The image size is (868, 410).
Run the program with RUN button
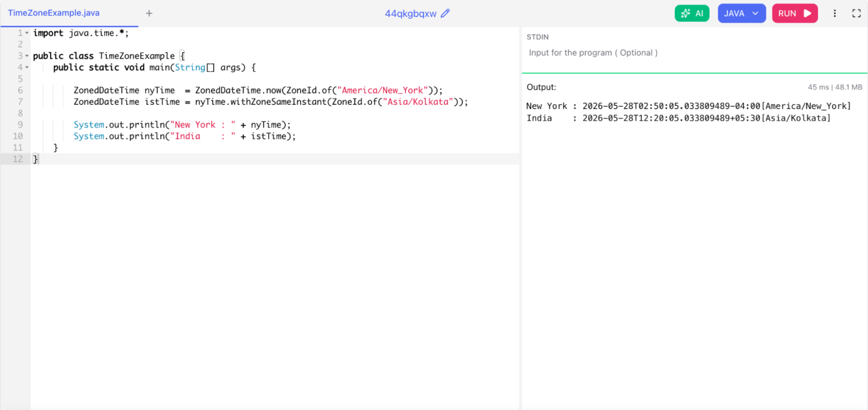click(795, 13)
